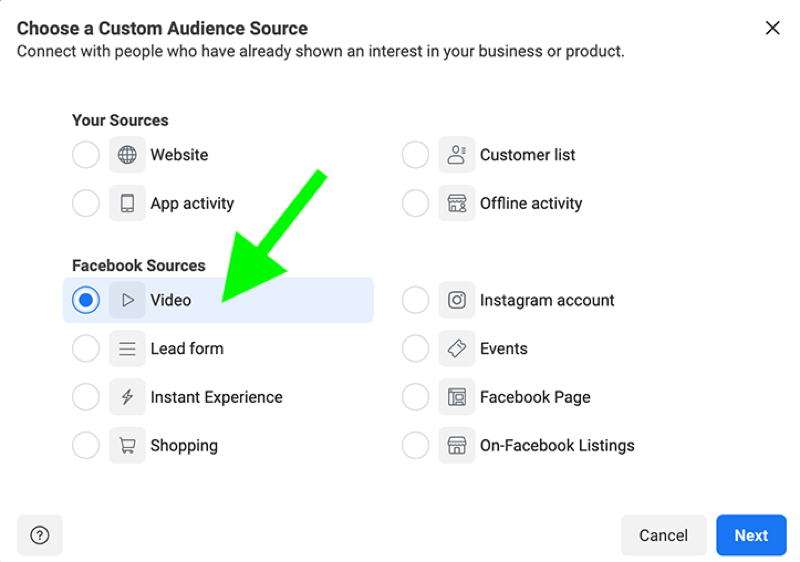Click the Offline activity store icon
Screen dimensions: 800x562
(x=457, y=203)
